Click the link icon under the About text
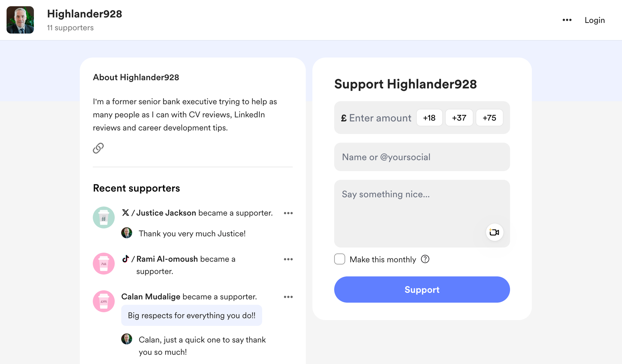 click(98, 148)
